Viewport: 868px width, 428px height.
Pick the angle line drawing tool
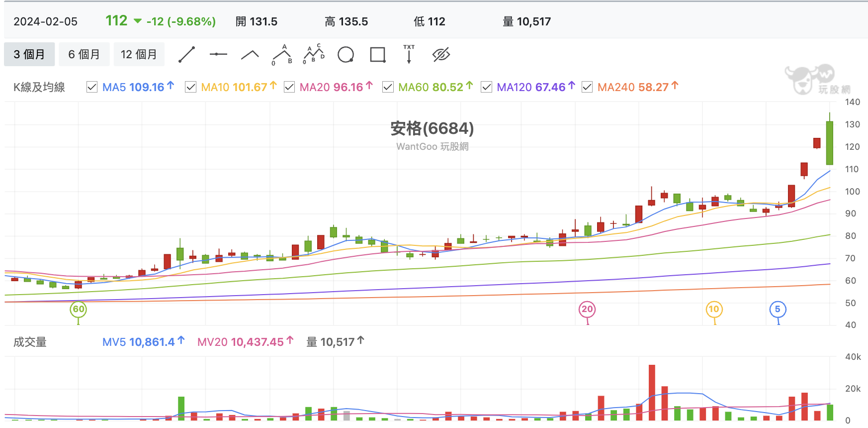(250, 55)
